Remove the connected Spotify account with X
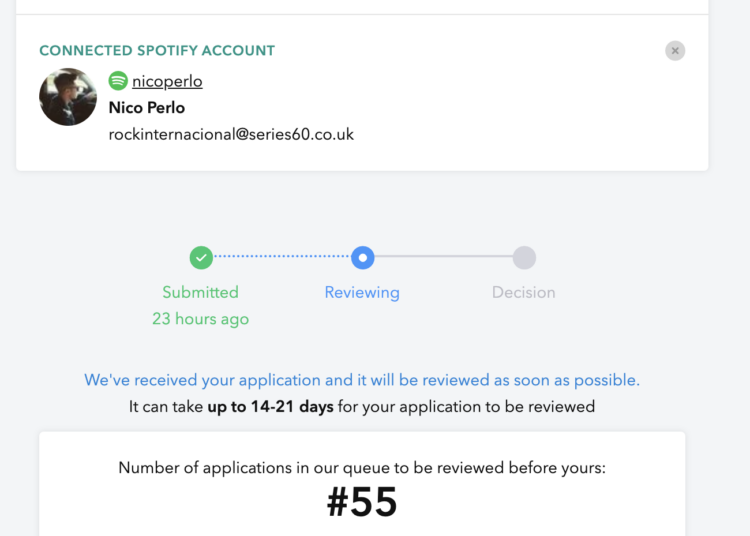Viewport: 750px width, 536px height. tap(675, 50)
